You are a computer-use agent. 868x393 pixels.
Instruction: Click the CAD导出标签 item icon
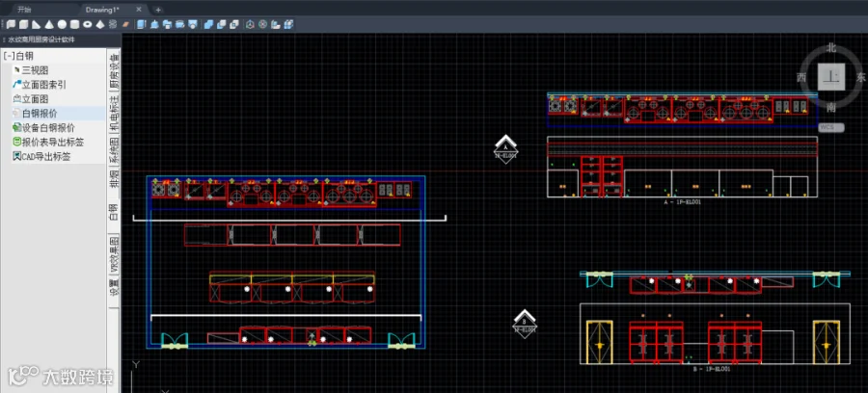[16, 156]
